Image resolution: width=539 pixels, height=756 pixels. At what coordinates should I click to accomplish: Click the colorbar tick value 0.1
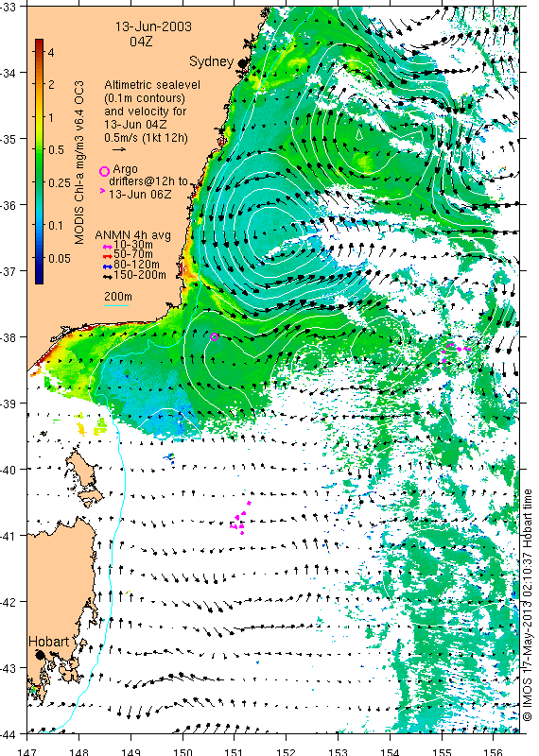click(56, 225)
